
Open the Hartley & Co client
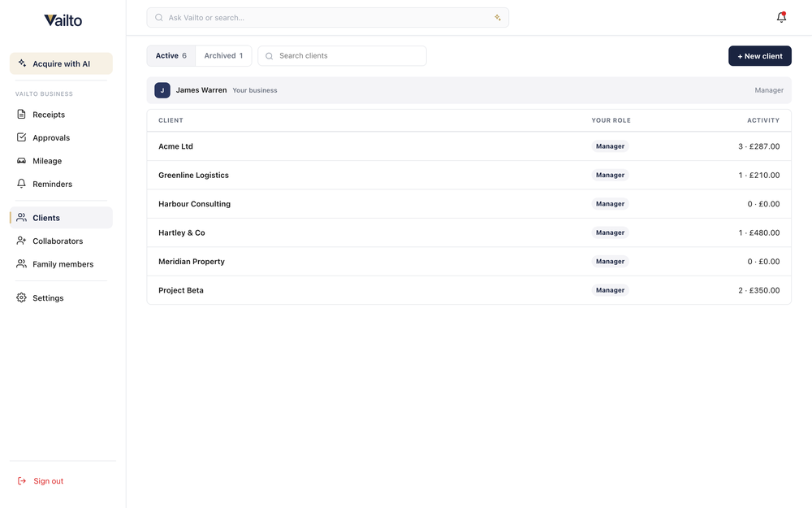click(x=469, y=232)
